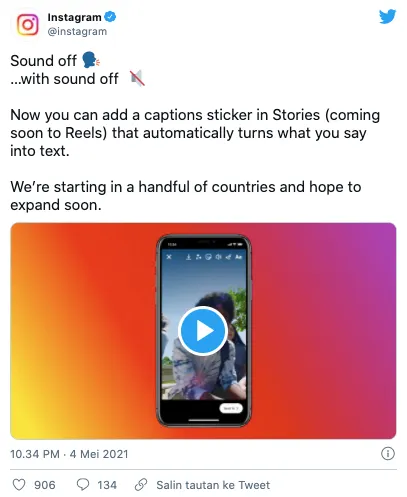This screenshot has height=497, width=407.
Task: Click the blue verified badge next to Instagram
Action: 110,17
